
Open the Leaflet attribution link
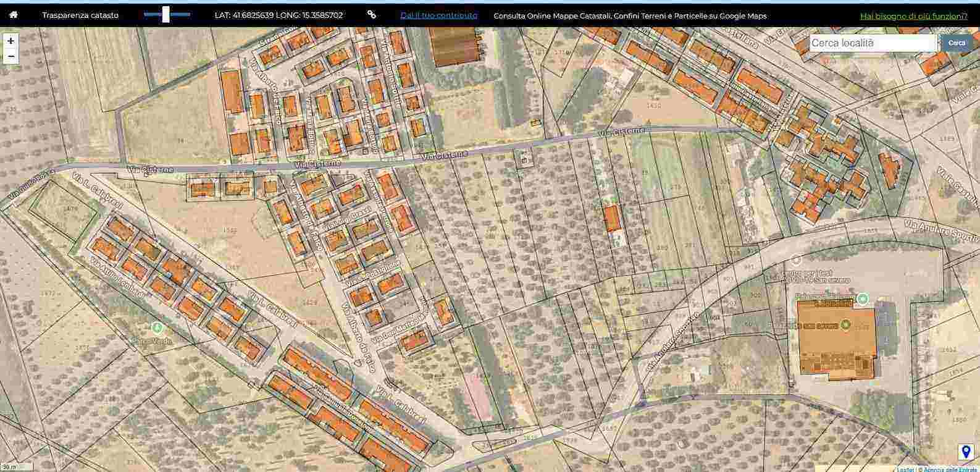click(905, 470)
